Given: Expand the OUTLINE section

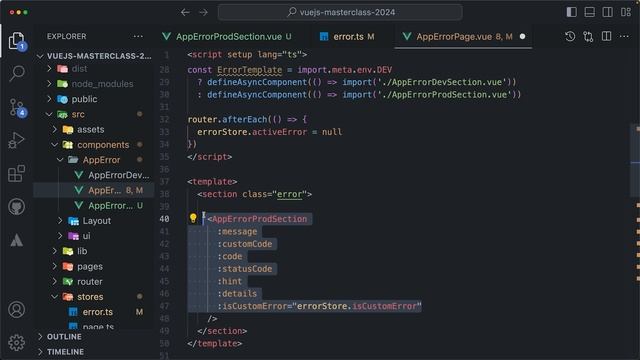Looking at the screenshot, I should [94, 337].
